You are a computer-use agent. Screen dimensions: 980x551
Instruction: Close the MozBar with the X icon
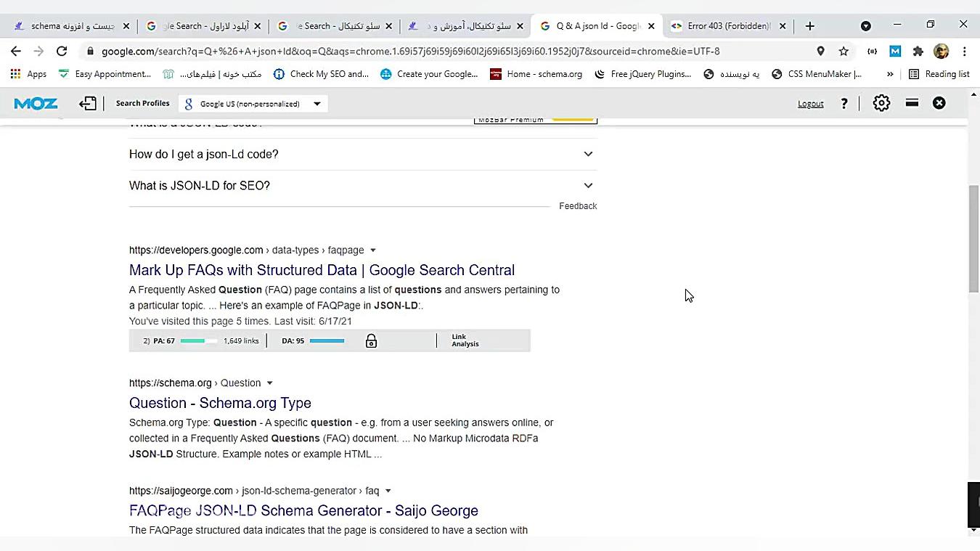click(x=939, y=103)
